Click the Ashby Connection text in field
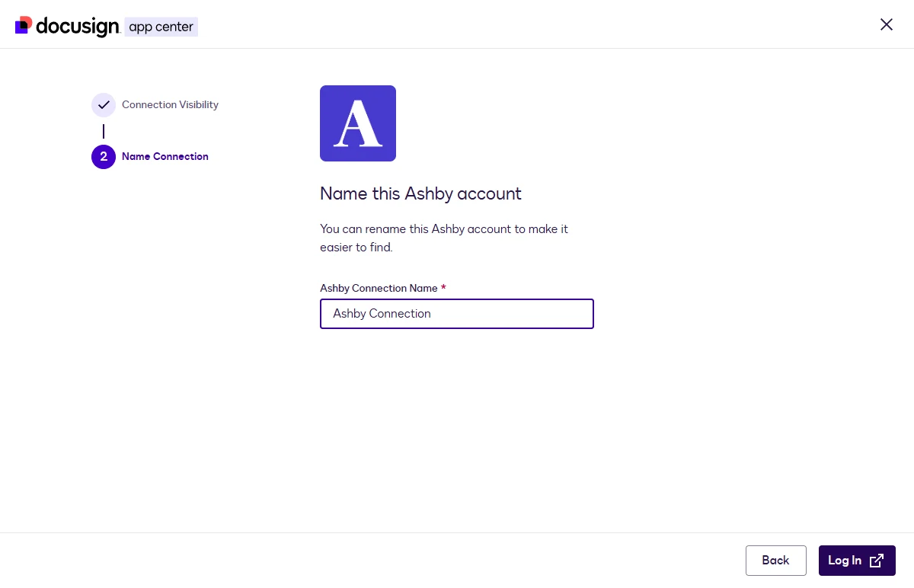Viewport: 914px width, 588px height. [x=382, y=314]
